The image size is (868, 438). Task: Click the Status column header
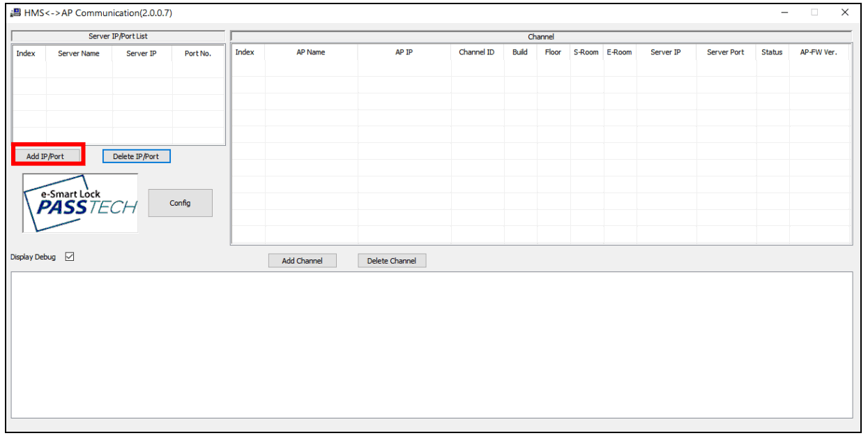772,52
